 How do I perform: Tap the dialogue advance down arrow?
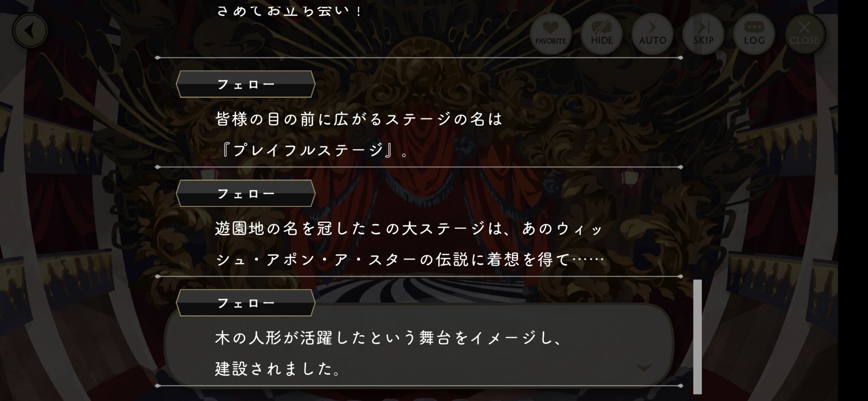(x=644, y=368)
